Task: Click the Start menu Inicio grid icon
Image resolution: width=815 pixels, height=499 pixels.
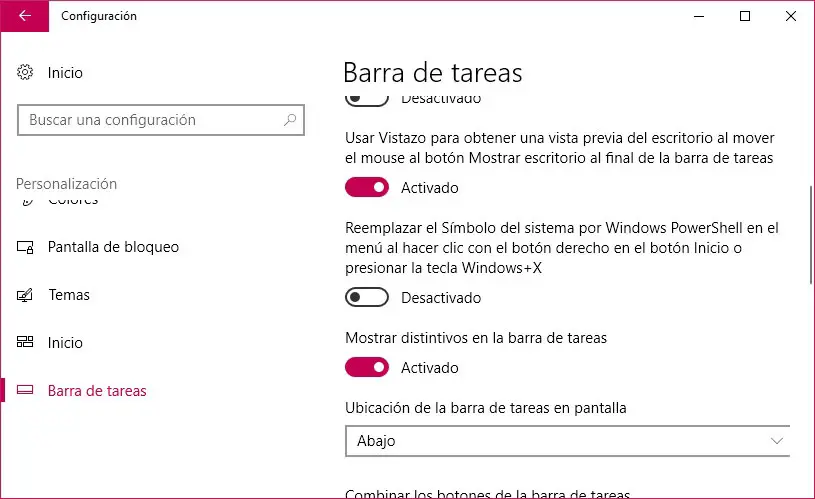Action: click(26, 343)
